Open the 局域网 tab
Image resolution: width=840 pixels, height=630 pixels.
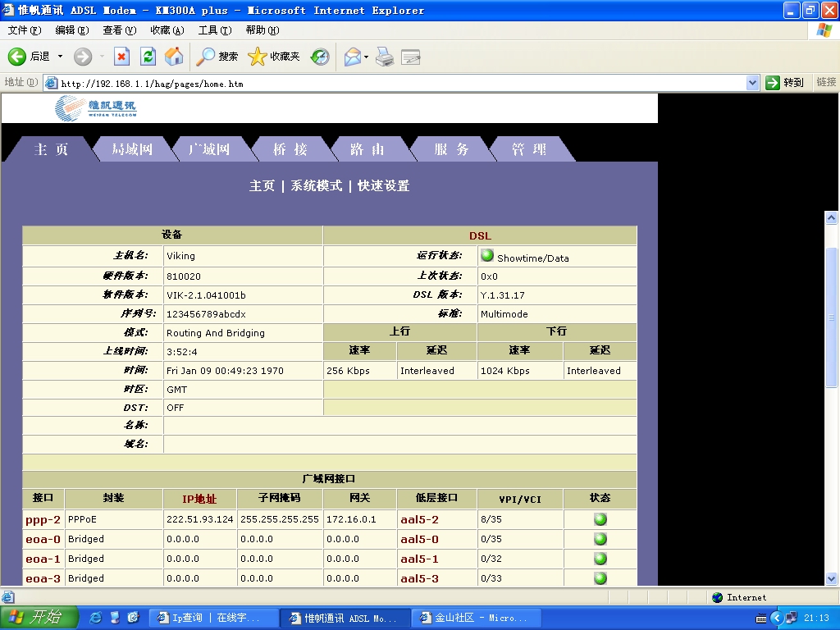pos(132,149)
